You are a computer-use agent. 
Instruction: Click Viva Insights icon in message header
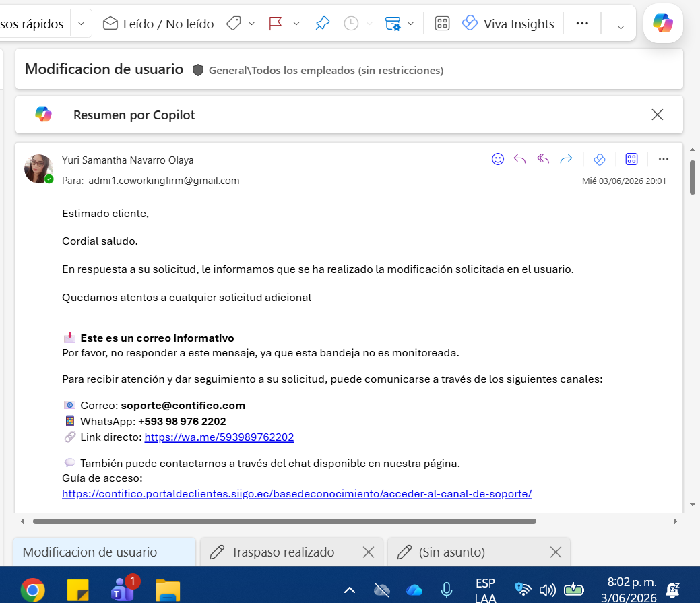coord(600,159)
